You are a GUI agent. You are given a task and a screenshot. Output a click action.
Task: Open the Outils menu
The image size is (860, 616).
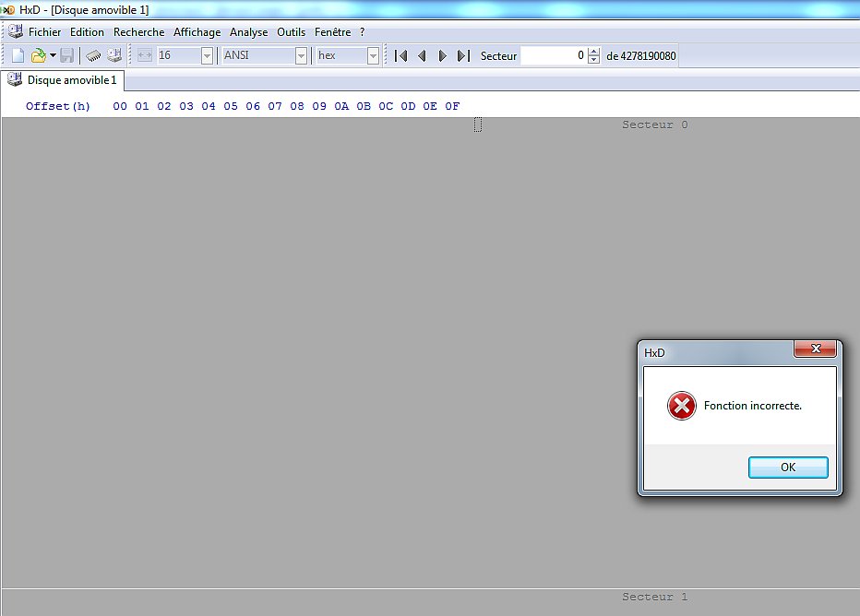point(291,32)
